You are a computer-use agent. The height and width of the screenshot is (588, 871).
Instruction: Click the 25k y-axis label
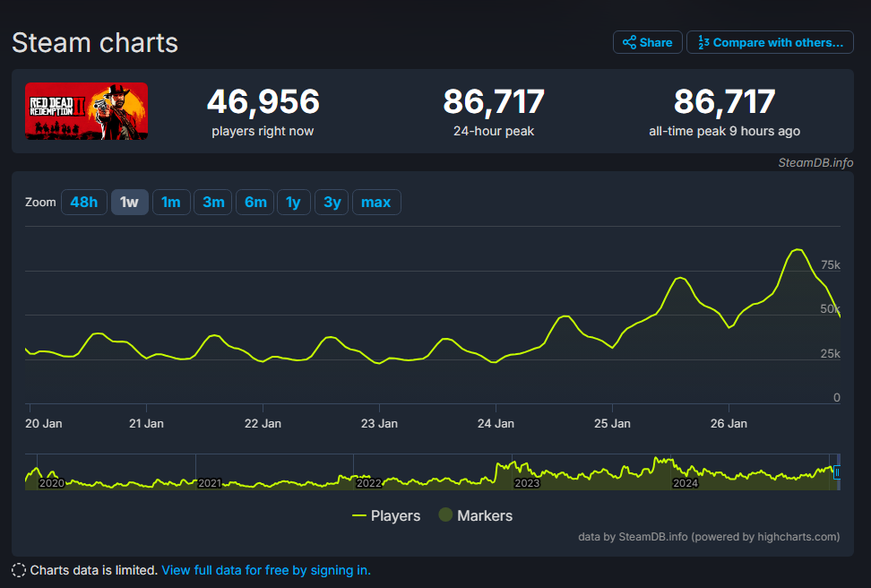(831, 354)
